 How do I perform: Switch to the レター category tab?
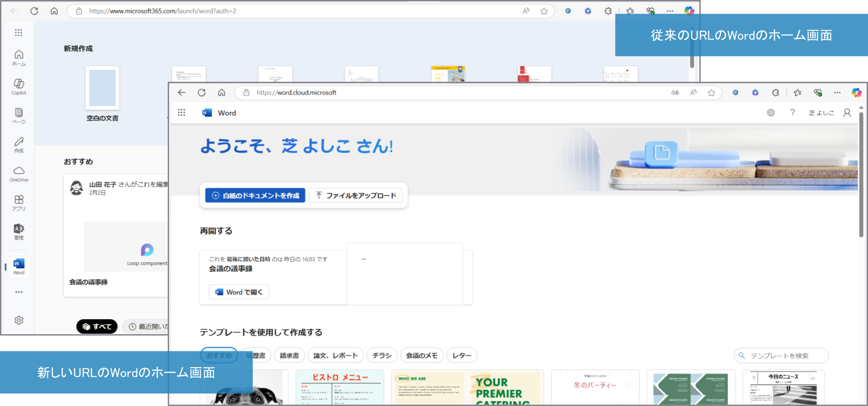tap(462, 355)
